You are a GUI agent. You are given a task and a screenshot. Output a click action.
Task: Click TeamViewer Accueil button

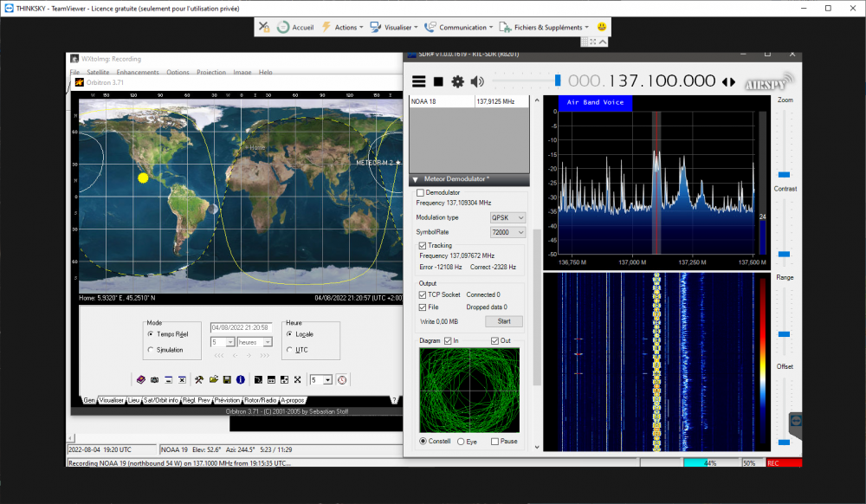(295, 27)
